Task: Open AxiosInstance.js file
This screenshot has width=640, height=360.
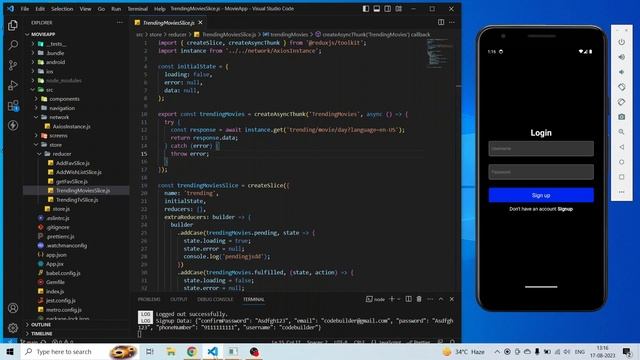Action: pyautogui.click(x=71, y=127)
